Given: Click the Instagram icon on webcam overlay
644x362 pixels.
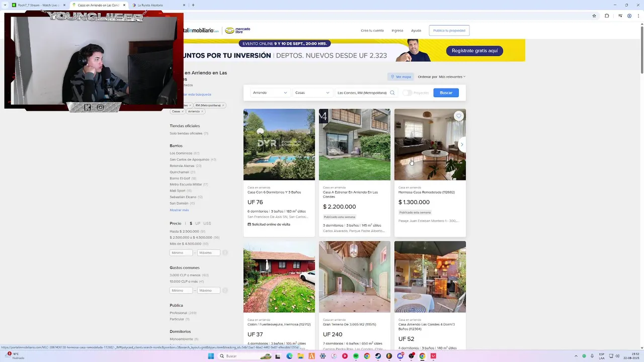Looking at the screenshot, I should click(x=101, y=107).
